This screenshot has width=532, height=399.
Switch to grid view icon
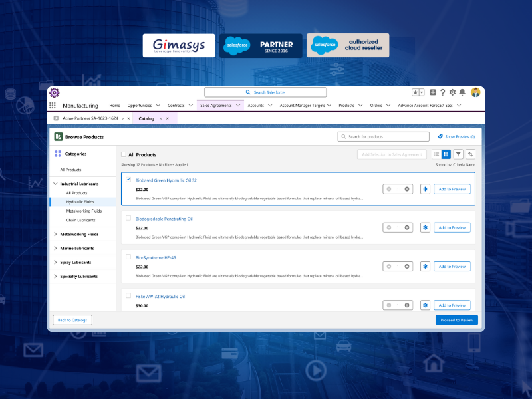pyautogui.click(x=446, y=154)
